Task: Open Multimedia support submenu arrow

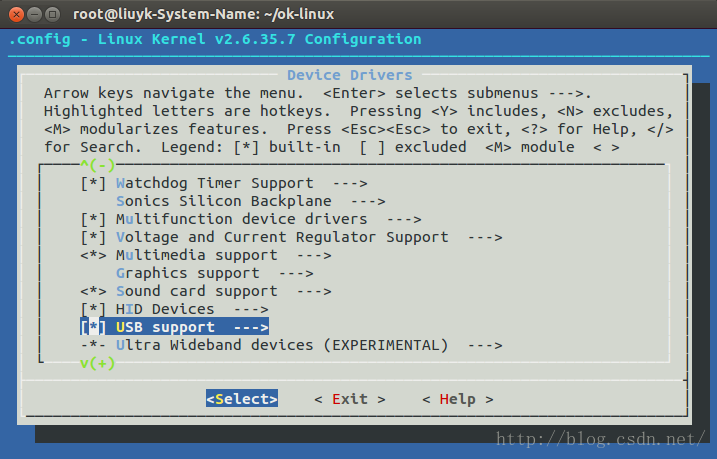Action: tap(314, 255)
